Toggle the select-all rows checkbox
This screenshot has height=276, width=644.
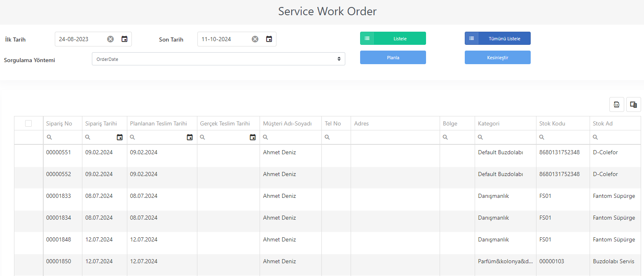point(28,123)
